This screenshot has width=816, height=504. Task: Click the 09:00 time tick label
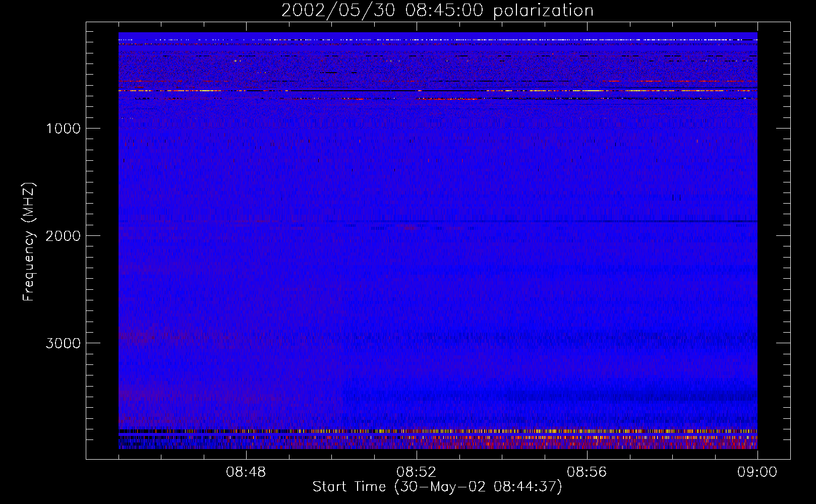tap(757, 472)
